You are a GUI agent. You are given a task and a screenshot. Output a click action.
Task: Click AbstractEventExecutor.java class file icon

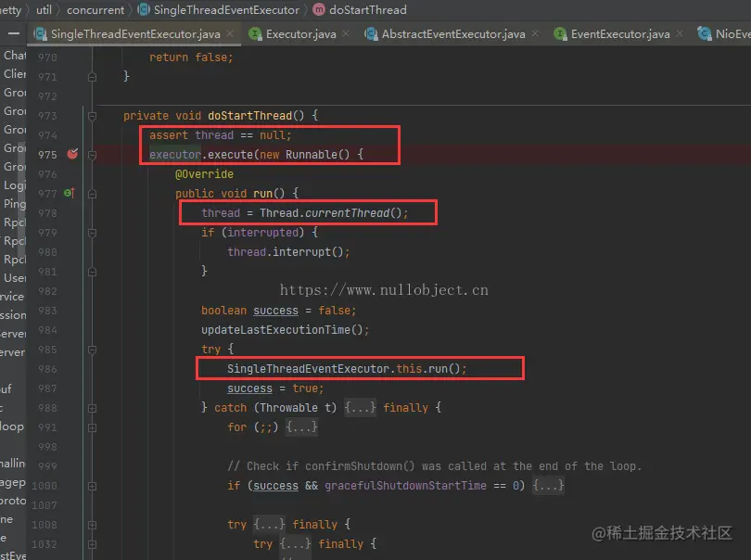coord(371,34)
